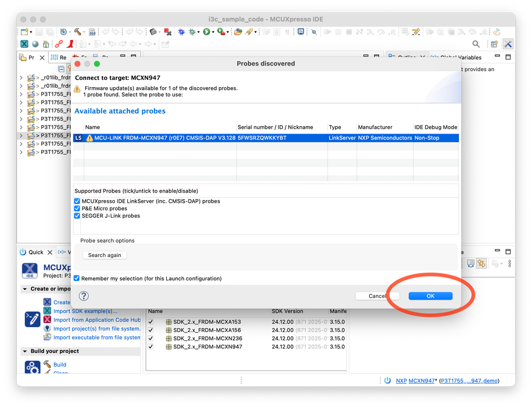This screenshot has width=532, height=407.
Task: Click the home toolbar icon
Action: (x=46, y=44)
